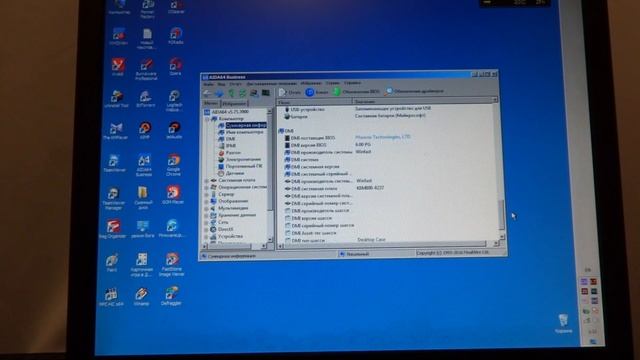Select Электропитание in the tree

click(243, 160)
